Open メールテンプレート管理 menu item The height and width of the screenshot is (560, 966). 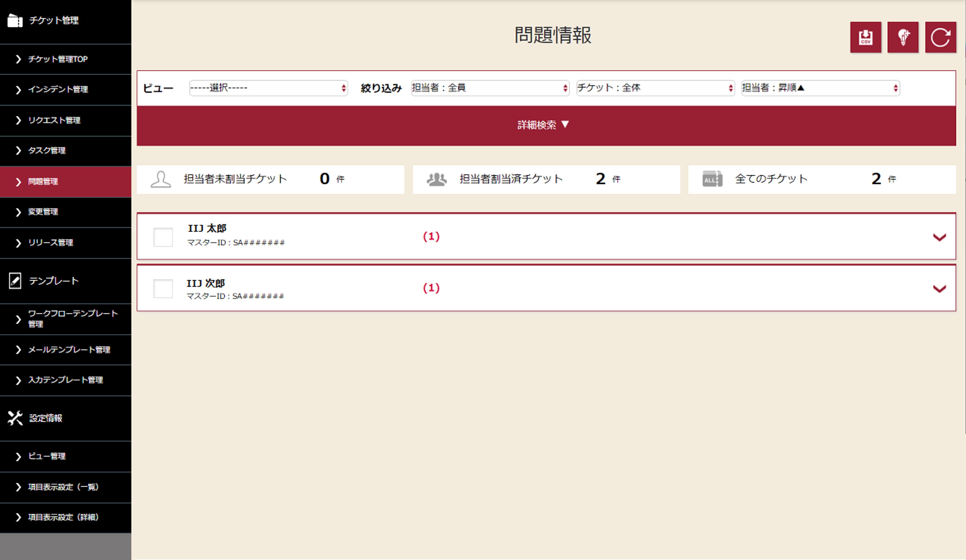pos(66,349)
